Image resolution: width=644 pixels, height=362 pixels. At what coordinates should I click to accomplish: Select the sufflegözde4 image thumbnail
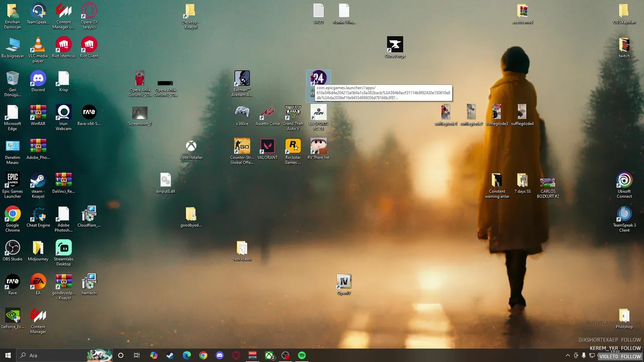pos(522,116)
